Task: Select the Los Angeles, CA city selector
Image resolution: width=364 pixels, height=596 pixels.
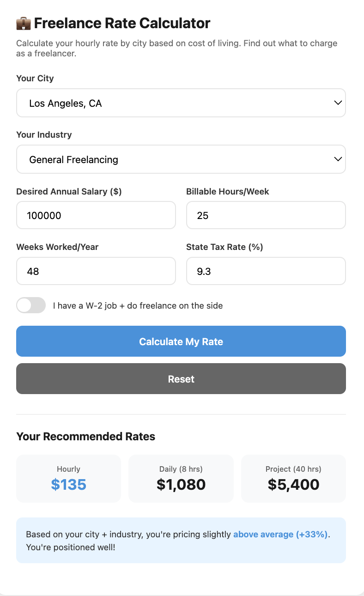Action: tap(181, 103)
